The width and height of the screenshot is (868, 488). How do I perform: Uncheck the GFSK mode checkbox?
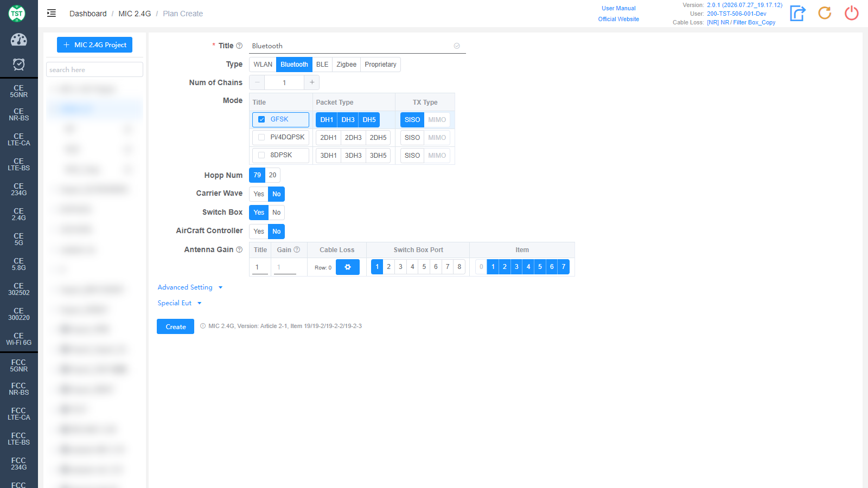tap(261, 119)
